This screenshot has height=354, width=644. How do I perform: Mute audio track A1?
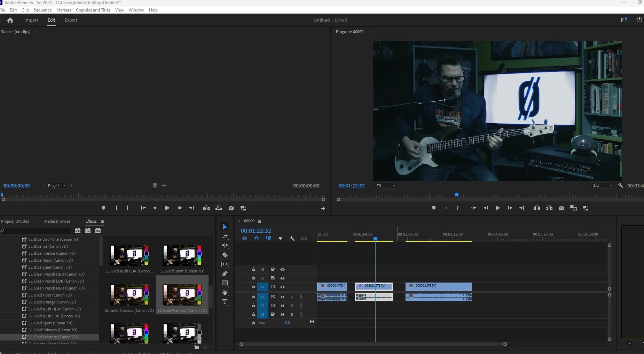coord(282,297)
